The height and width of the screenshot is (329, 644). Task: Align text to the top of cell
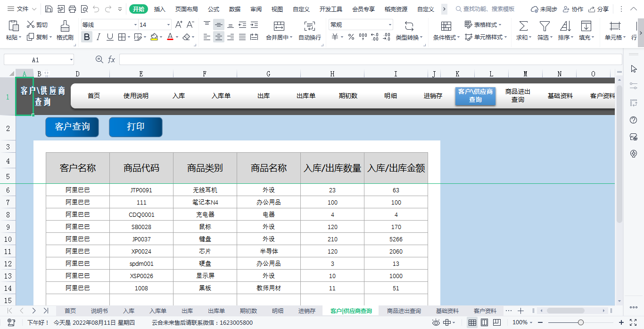207,25
